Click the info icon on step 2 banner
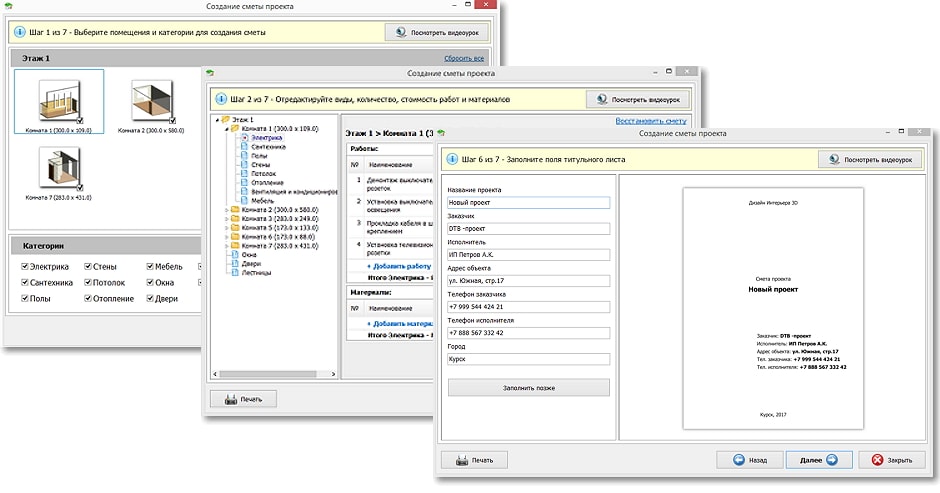The height and width of the screenshot is (493, 940). tap(220, 100)
